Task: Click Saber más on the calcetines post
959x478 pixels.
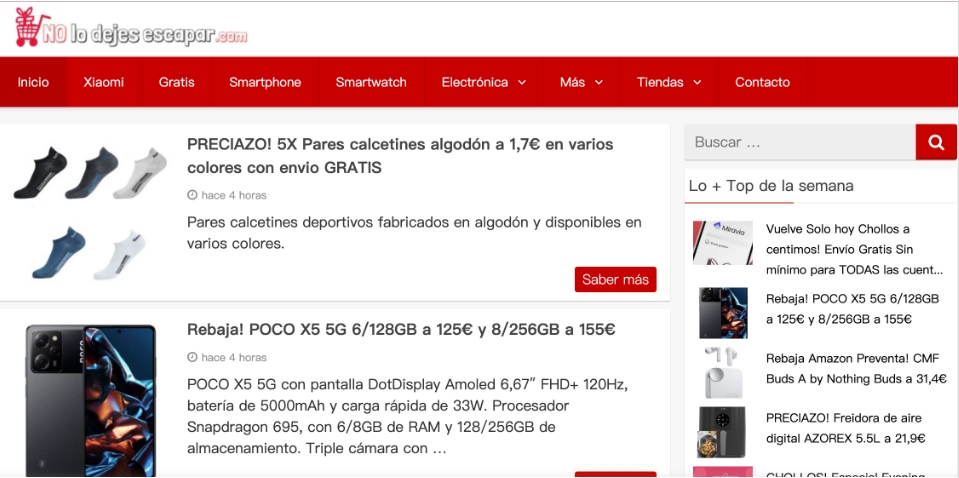Action: tap(615, 279)
